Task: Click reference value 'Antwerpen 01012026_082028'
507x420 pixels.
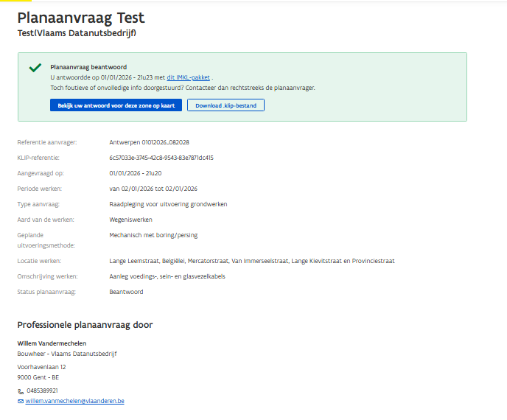Action: click(x=149, y=142)
